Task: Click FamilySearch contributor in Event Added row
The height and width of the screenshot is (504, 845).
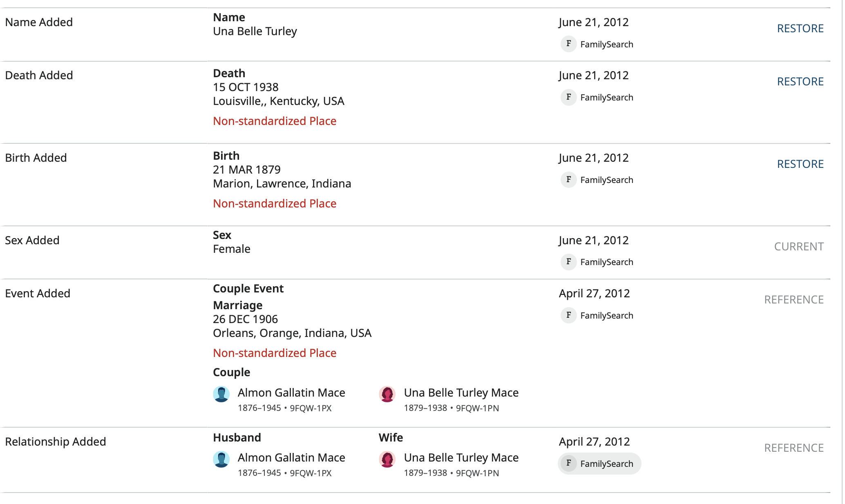Action: click(x=606, y=316)
